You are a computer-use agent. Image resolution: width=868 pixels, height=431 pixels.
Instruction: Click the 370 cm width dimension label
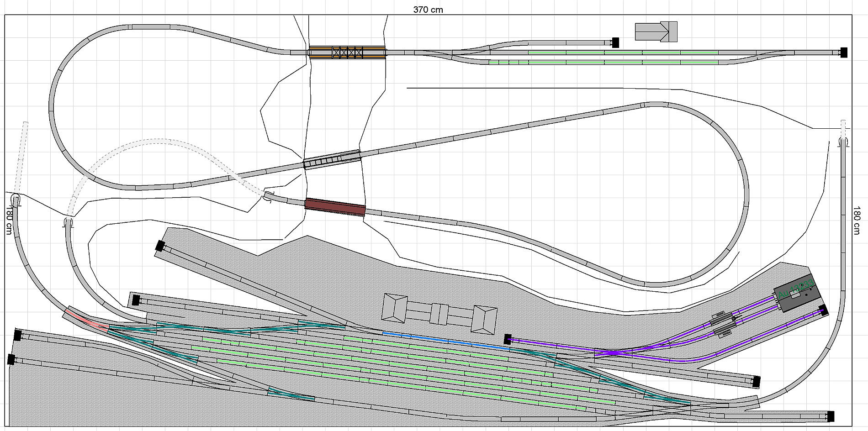(428, 10)
